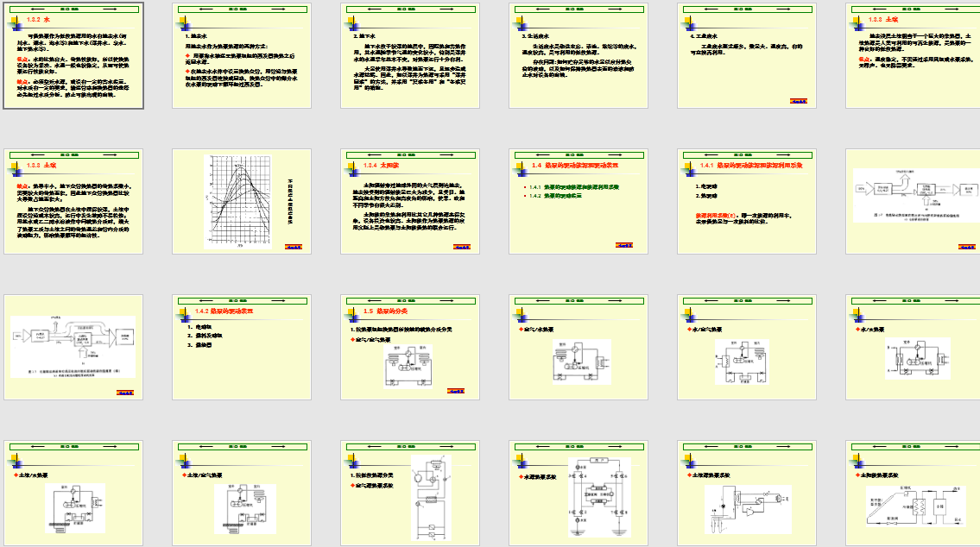Click the 1.4.1 slide listing 电能驱动 and 热能驱动

(745, 202)
